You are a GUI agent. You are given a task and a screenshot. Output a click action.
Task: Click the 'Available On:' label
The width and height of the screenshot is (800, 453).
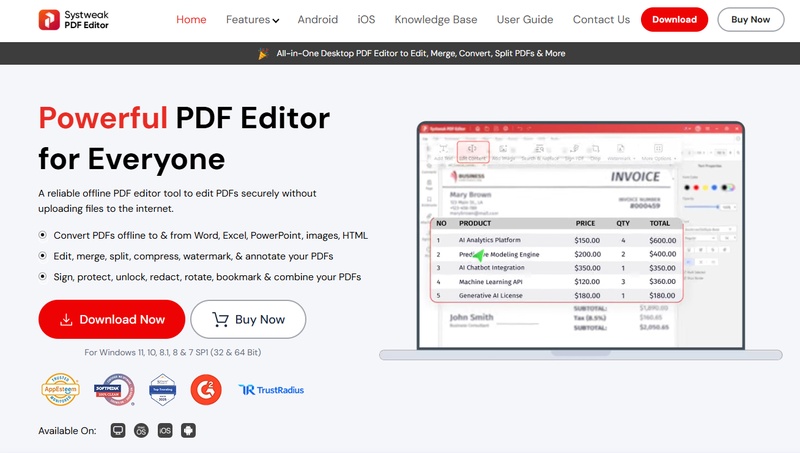(67, 431)
